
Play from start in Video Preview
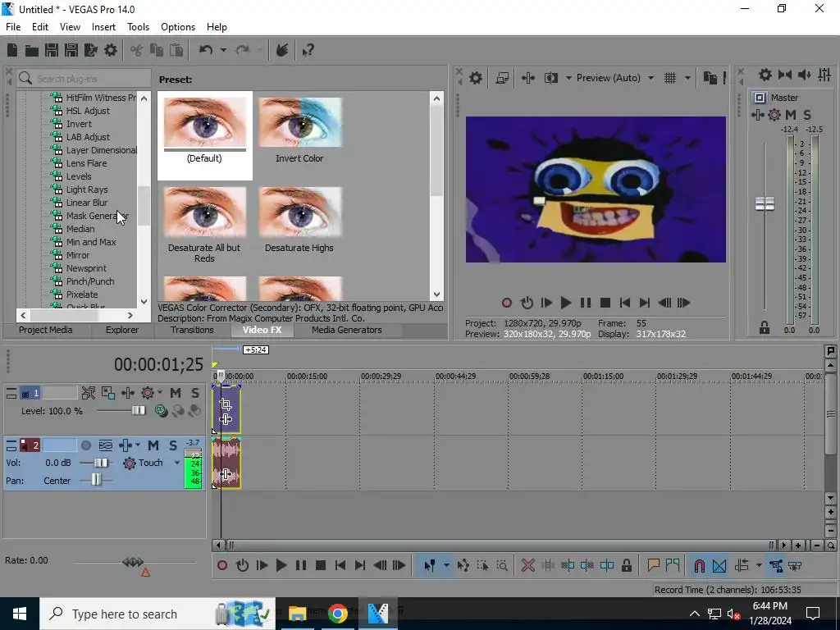click(x=546, y=304)
